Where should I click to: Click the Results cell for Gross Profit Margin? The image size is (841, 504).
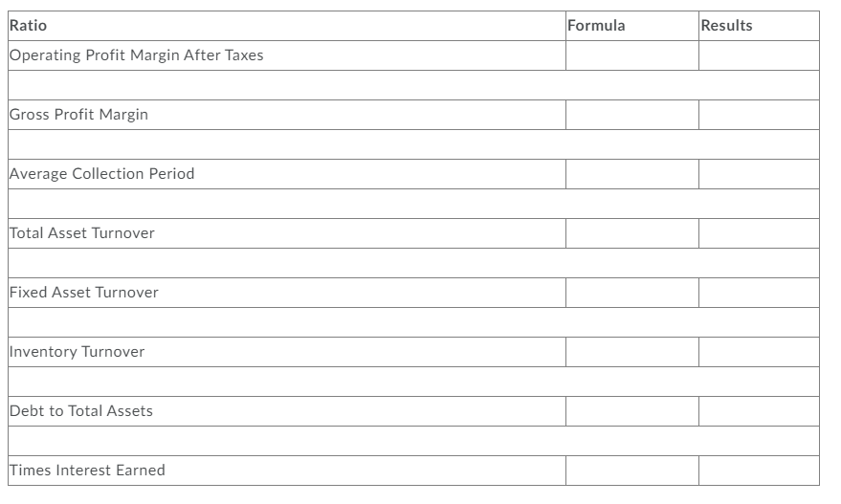click(759, 115)
